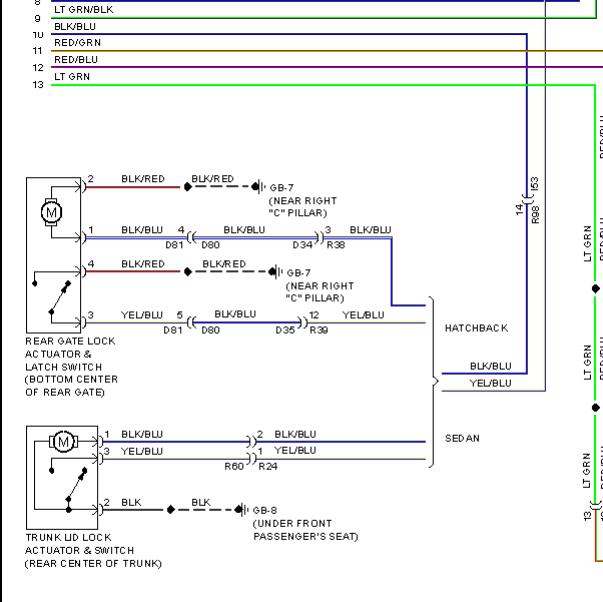
Task: Click the SEDAN label
Action: click(462, 438)
